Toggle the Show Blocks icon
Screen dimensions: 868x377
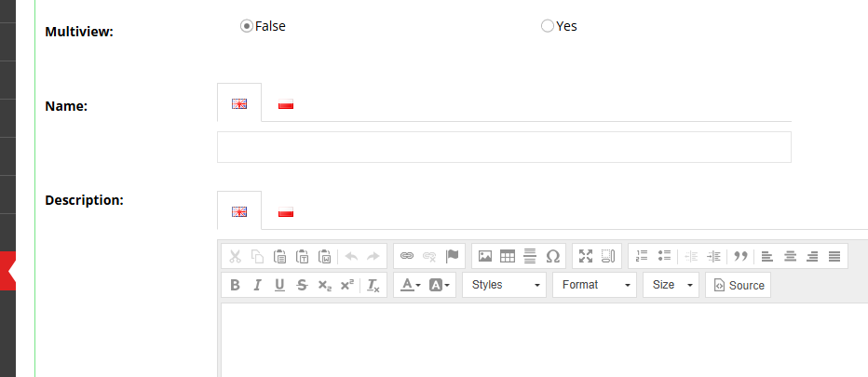pos(608,256)
